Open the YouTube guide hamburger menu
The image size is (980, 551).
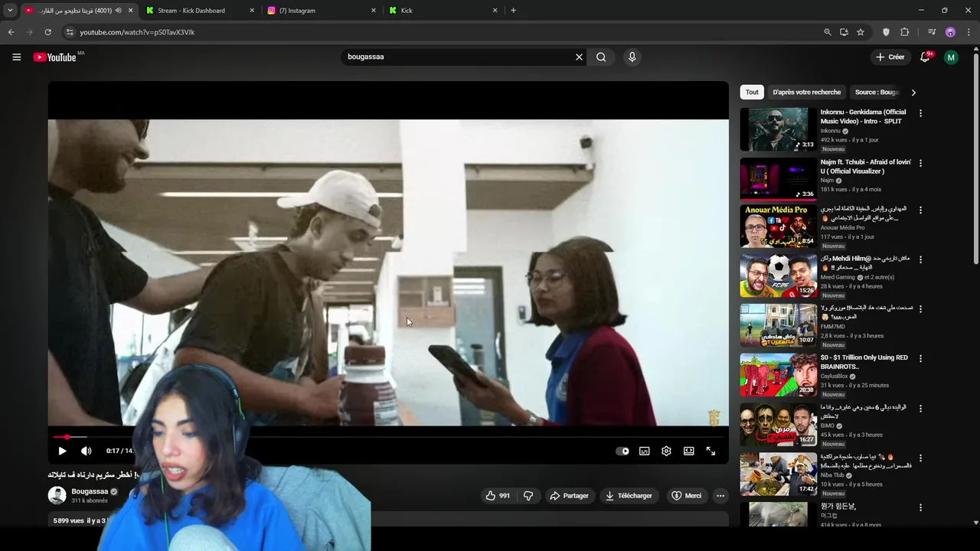(16, 57)
